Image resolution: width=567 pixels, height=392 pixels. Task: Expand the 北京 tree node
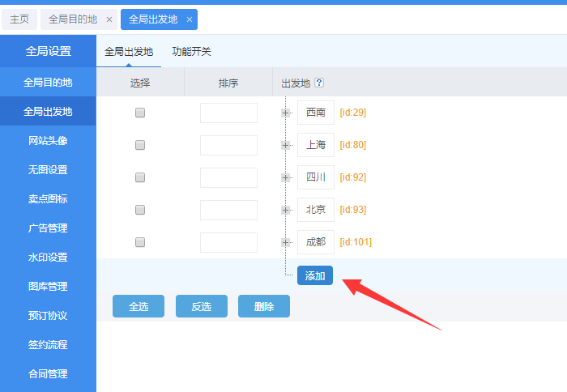[x=285, y=210]
